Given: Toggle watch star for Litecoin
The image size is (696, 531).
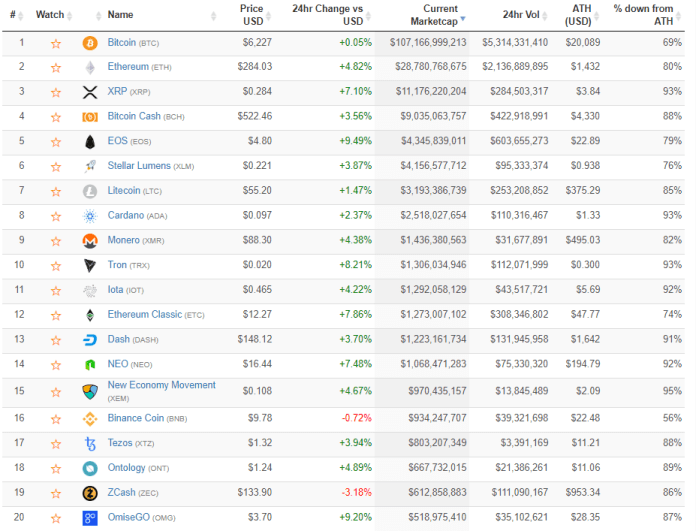Looking at the screenshot, I should (x=56, y=191).
